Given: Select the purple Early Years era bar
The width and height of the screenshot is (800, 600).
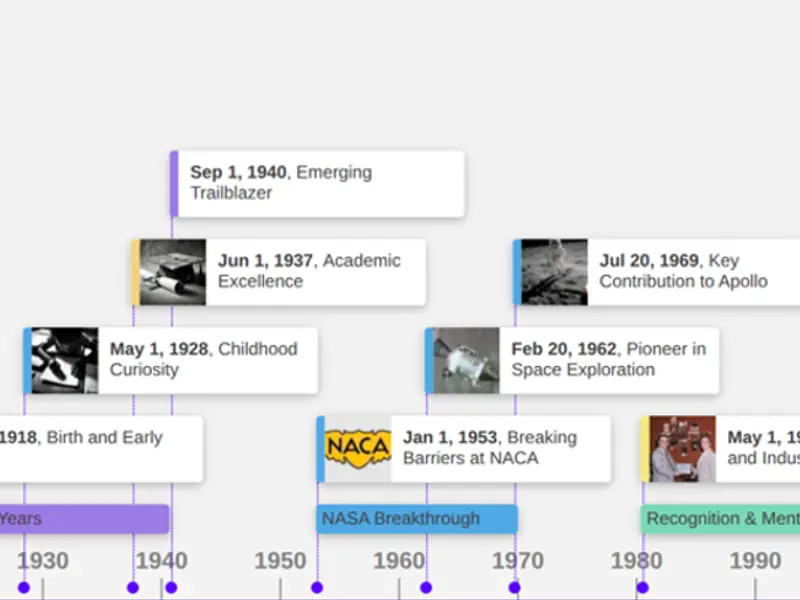Looking at the screenshot, I should (x=85, y=519).
